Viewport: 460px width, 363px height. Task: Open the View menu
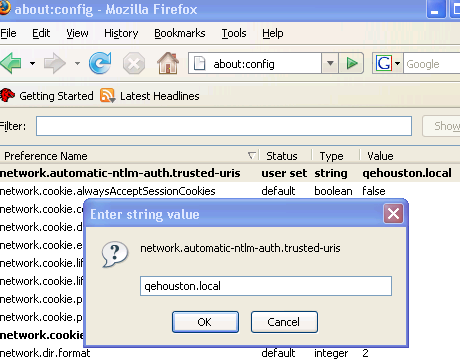[x=77, y=33]
